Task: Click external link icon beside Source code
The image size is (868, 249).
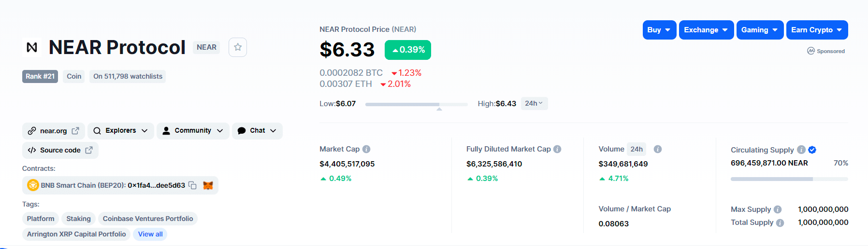Action: tap(89, 150)
